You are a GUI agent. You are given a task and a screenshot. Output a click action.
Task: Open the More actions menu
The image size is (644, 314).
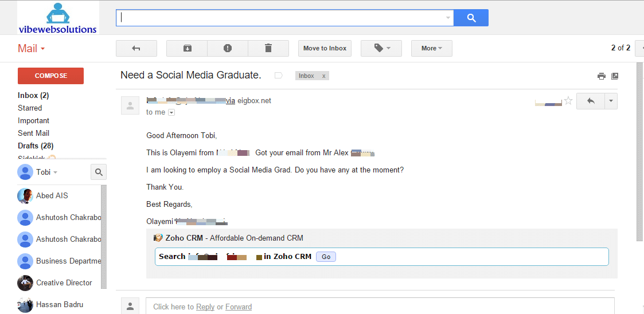tap(432, 48)
